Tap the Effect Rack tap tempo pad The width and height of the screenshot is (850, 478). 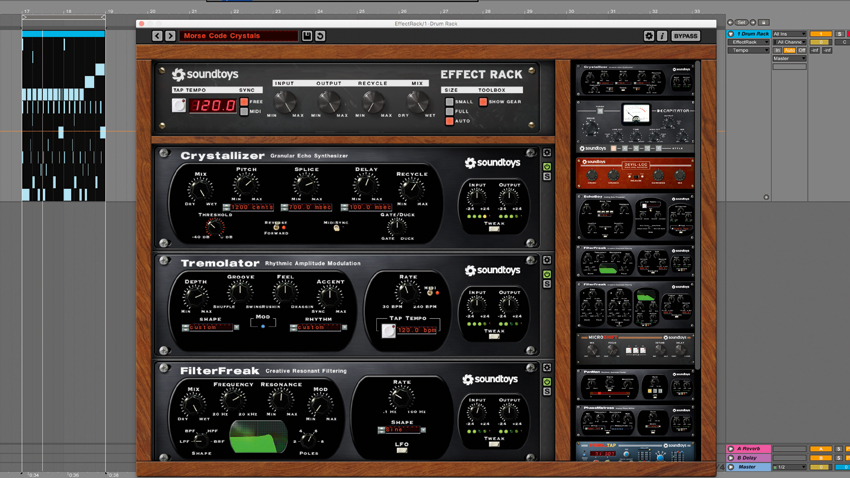click(x=178, y=105)
